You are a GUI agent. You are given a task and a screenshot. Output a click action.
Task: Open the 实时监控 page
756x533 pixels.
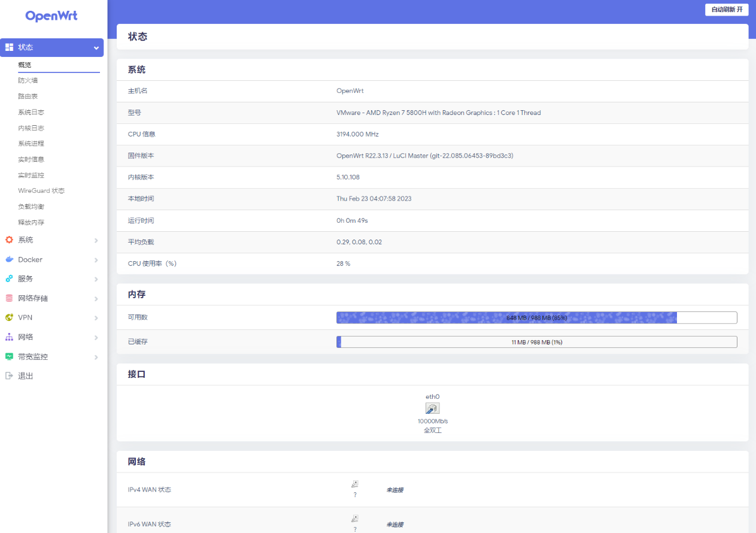coord(31,175)
